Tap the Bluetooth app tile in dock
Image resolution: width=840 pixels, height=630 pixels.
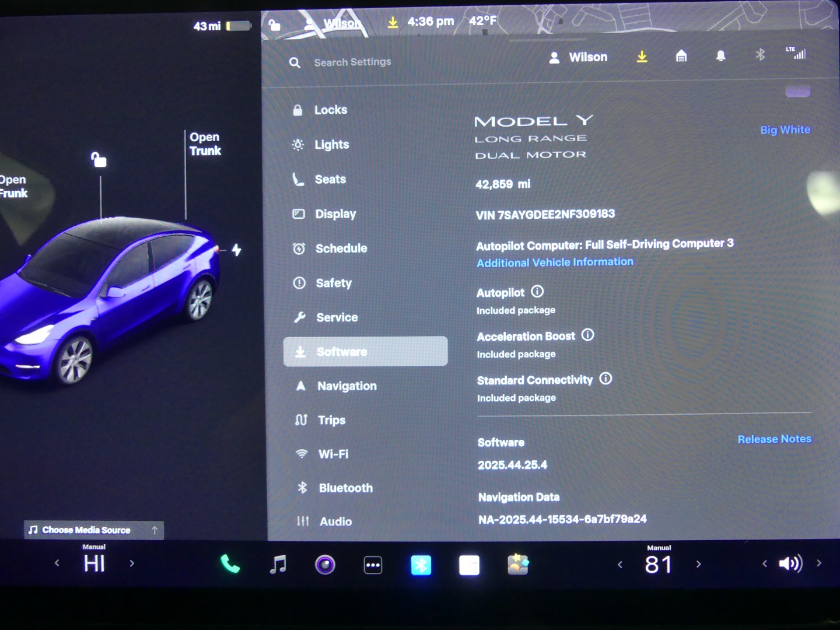pyautogui.click(x=421, y=565)
